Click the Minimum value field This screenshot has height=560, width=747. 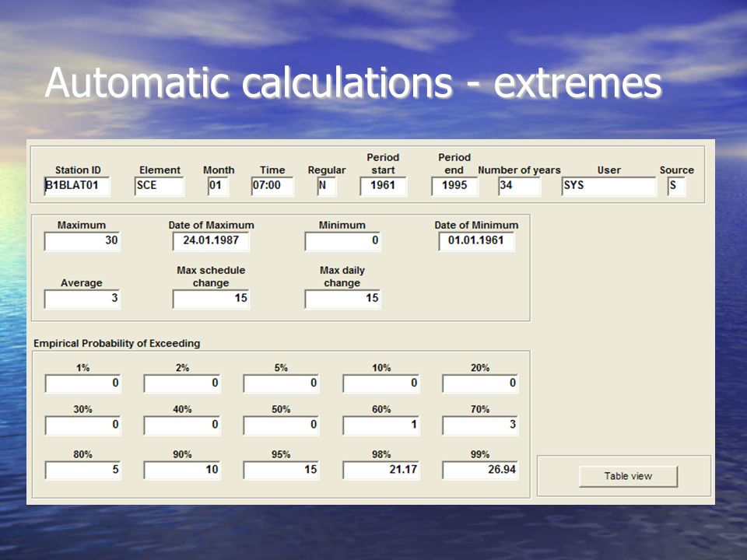pyautogui.click(x=342, y=241)
